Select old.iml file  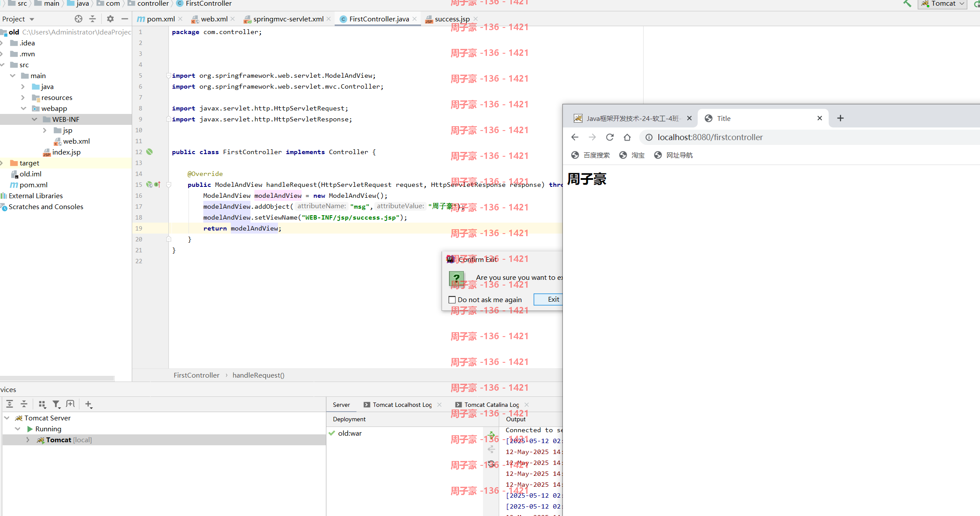[x=26, y=174]
